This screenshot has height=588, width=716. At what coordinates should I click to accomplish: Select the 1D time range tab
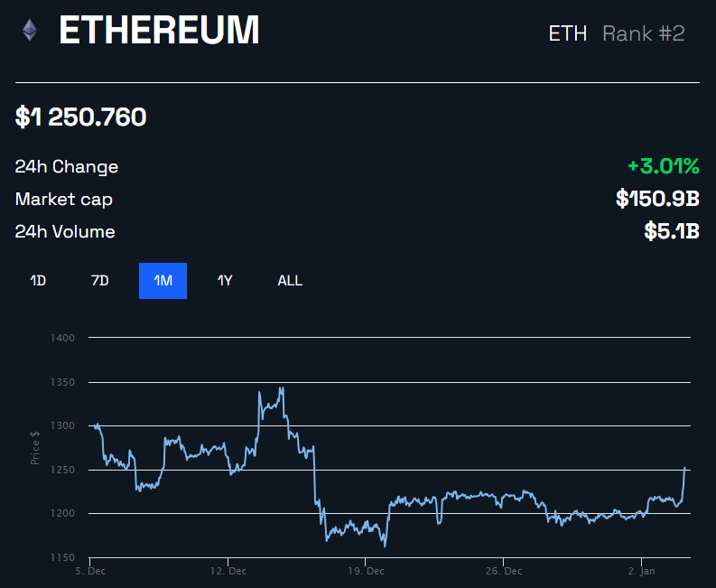tap(38, 281)
